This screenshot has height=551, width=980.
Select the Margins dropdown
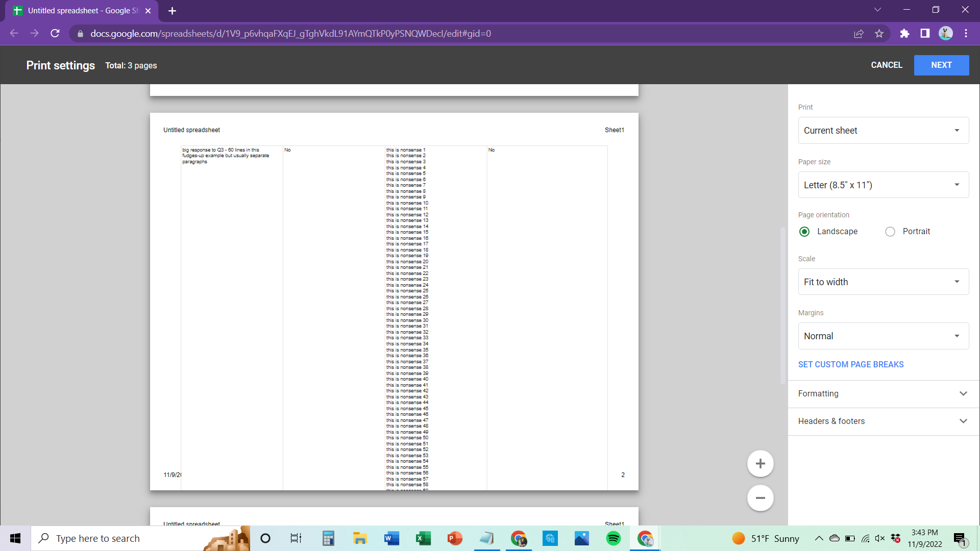883,336
